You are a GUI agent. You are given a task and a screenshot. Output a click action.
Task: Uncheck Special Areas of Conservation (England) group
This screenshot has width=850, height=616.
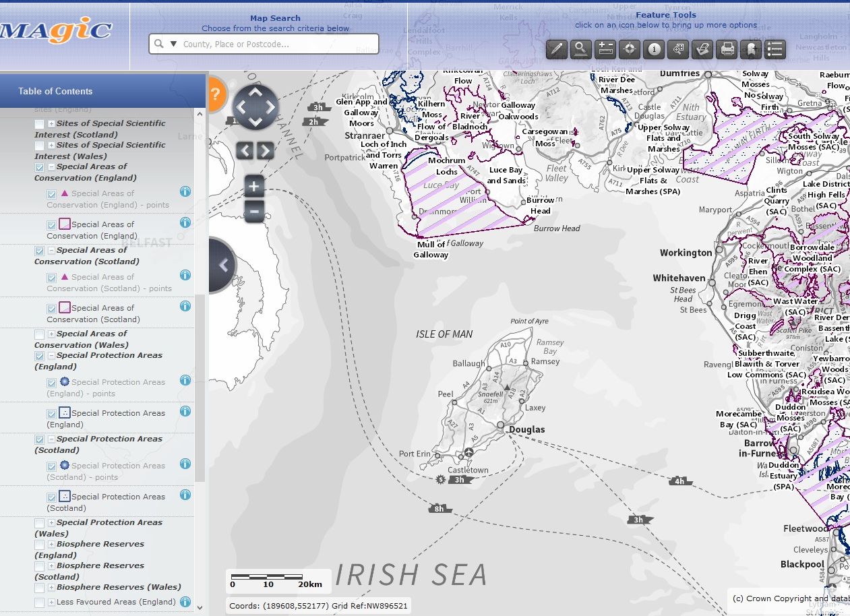(x=40, y=167)
